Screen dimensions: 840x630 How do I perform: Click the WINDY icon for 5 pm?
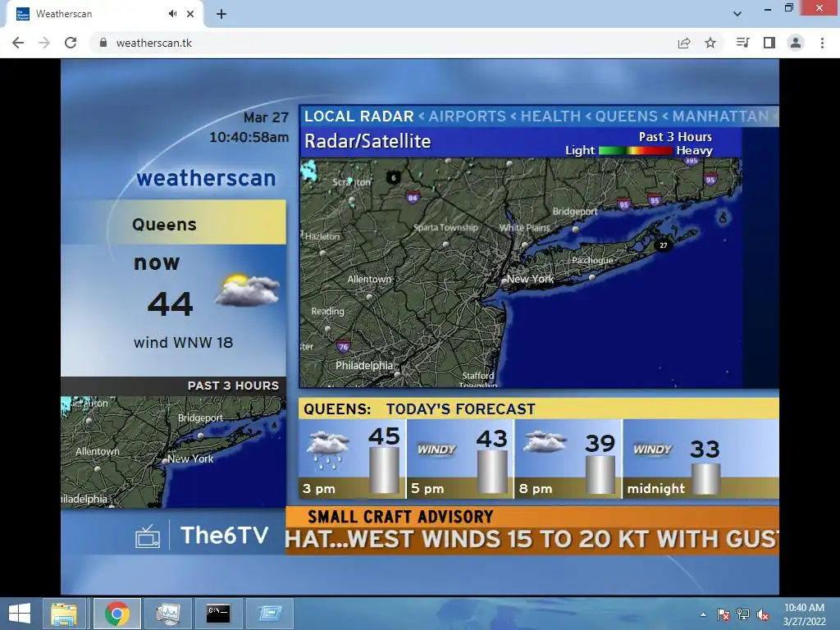[436, 450]
